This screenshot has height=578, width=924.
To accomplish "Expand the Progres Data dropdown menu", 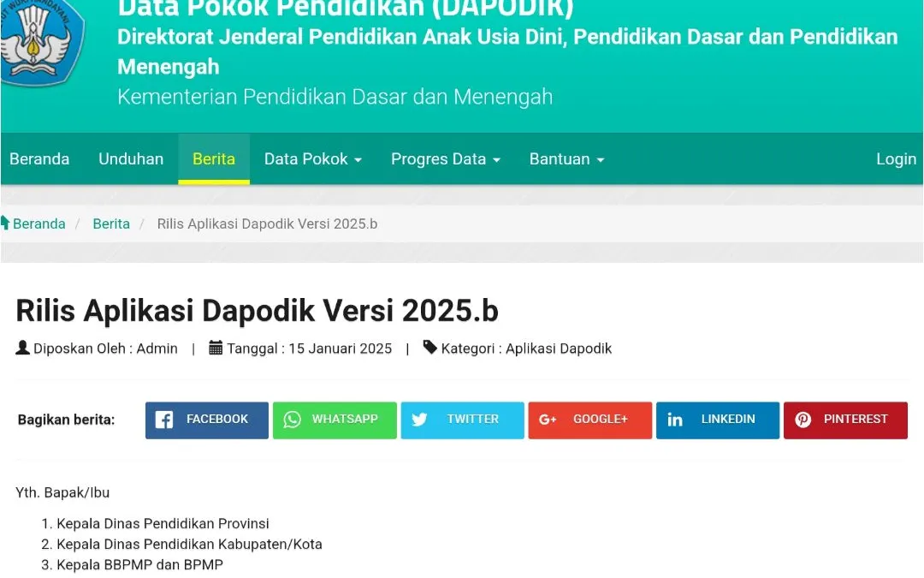I will 446,158.
